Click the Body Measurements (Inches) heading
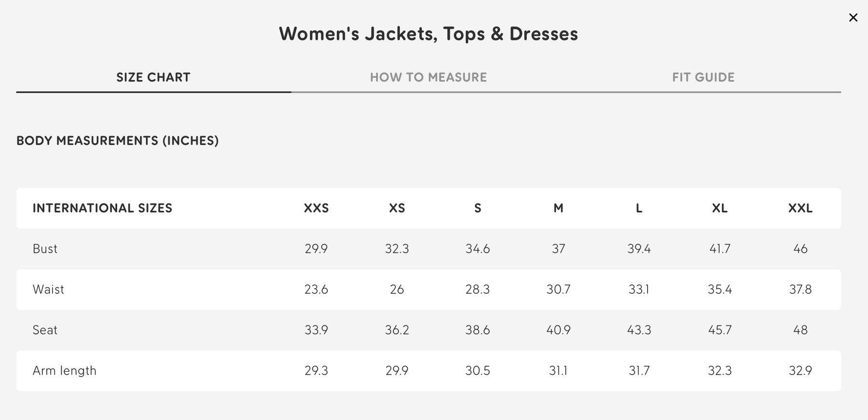Viewport: 868px width, 420px height. coord(118,141)
